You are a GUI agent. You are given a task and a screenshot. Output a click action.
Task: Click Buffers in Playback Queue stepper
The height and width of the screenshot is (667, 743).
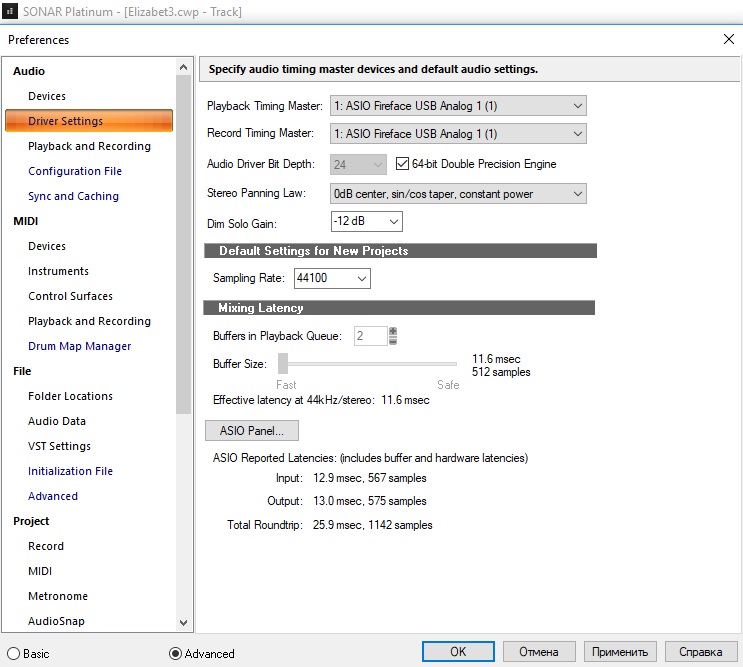point(393,336)
